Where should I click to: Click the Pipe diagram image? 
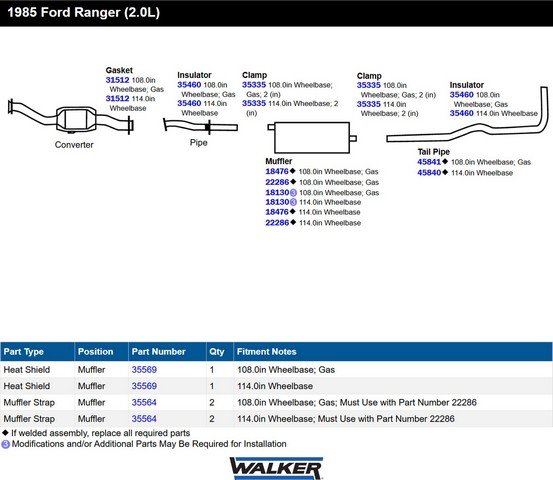tap(200, 126)
